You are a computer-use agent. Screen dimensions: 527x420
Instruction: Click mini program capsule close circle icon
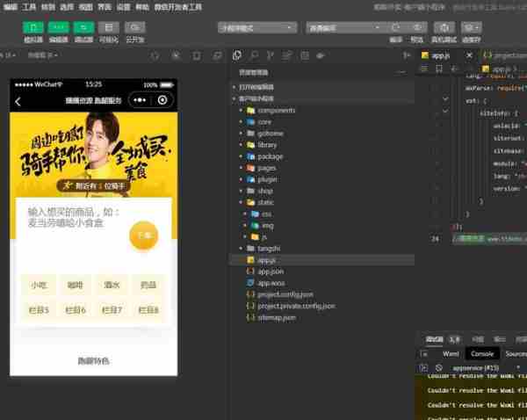pyautogui.click(x=162, y=100)
